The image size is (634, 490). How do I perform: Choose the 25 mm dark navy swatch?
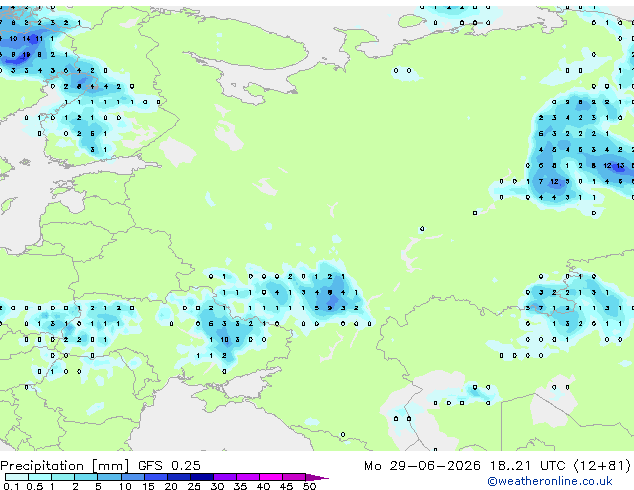202,477
